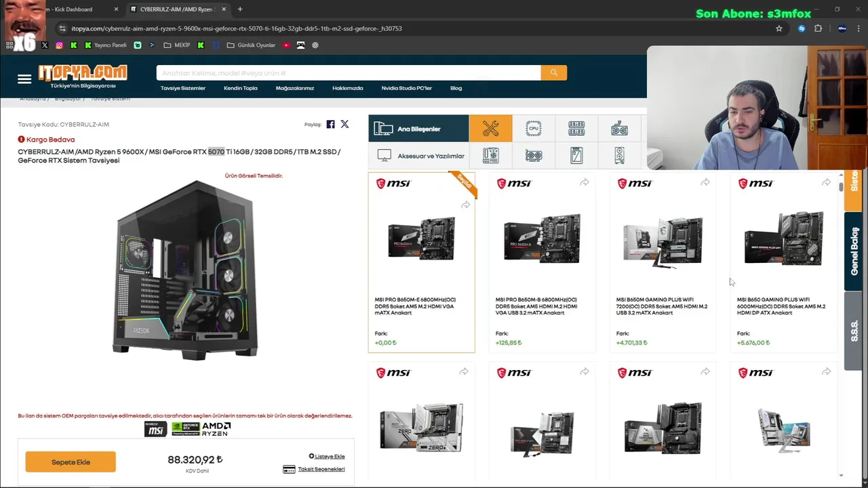Select the MSI PRO B650M-E motherboard thumbnail
Image resolution: width=868 pixels, height=488 pixels.
coord(421,239)
